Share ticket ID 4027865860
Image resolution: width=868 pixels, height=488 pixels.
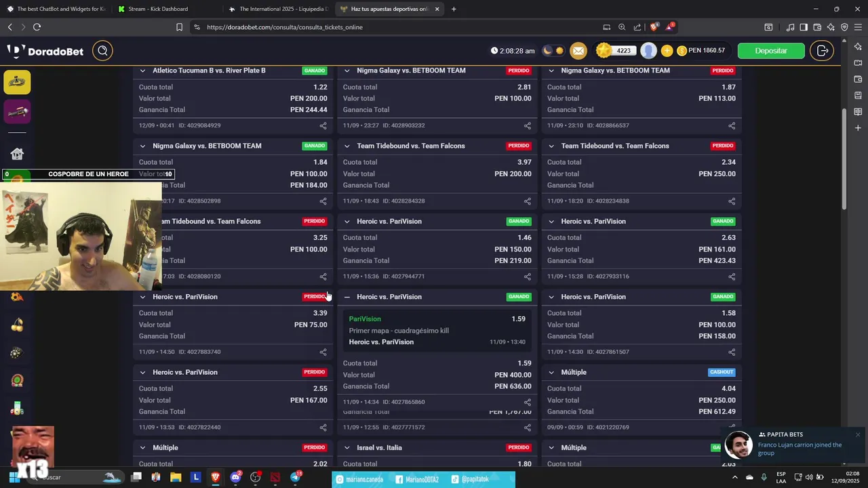(x=527, y=402)
